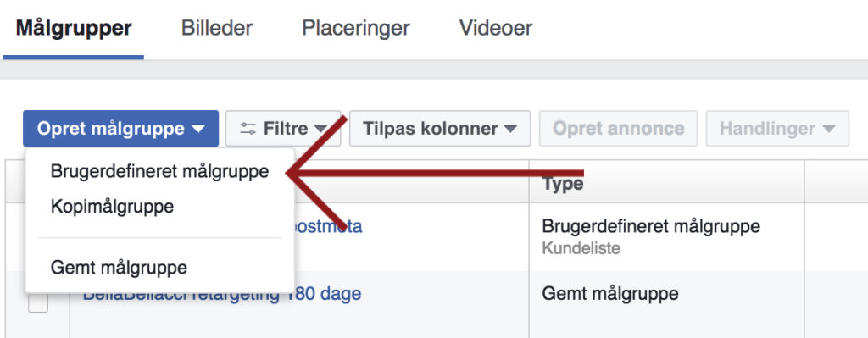
Task: Click the down arrow on Tilpas kolonner
Action: point(510,129)
